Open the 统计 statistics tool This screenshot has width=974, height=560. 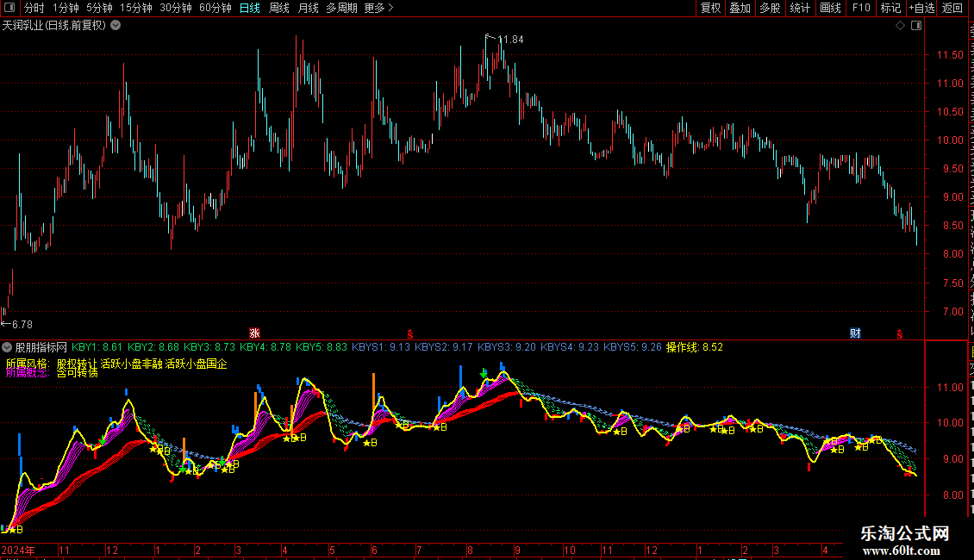(799, 8)
